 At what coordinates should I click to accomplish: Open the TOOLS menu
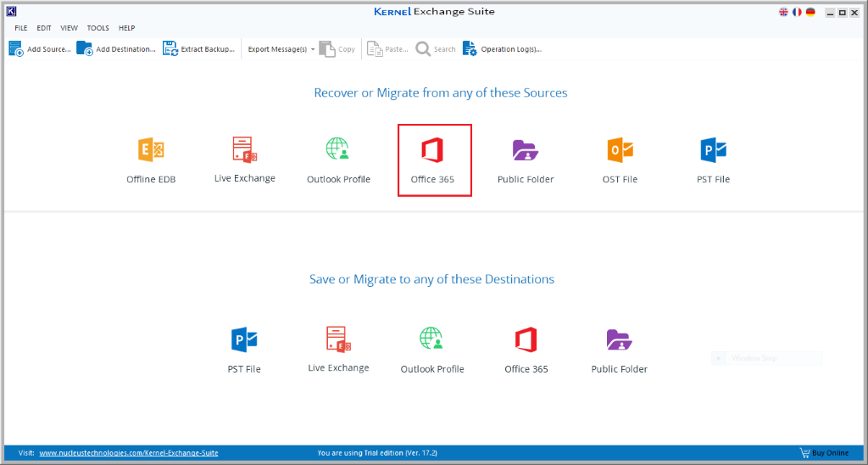98,28
